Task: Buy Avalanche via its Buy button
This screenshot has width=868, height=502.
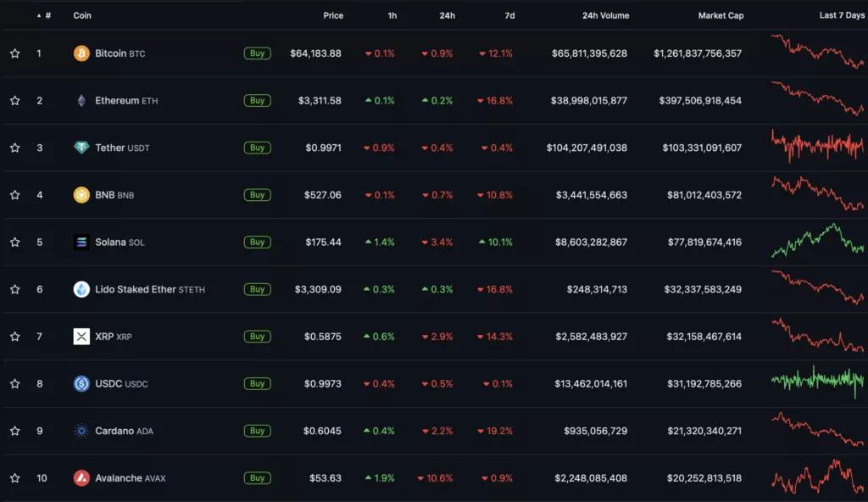Action: 258,477
